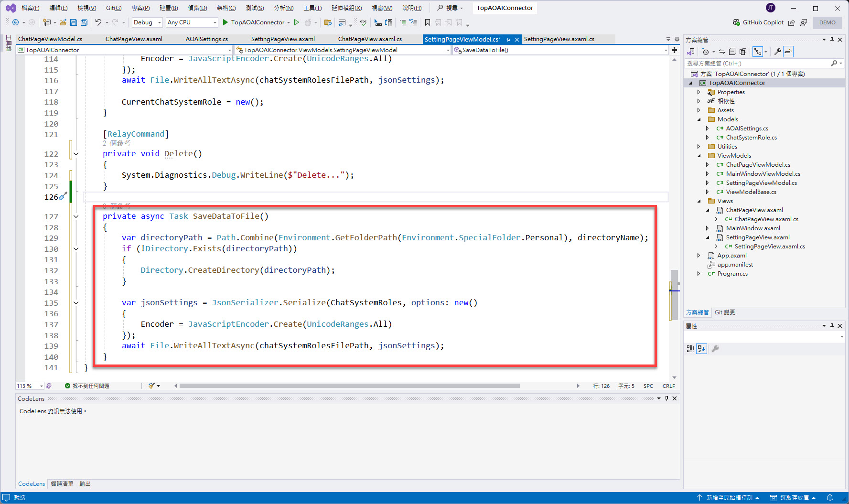Click the categorized view icon in Properties panel
Viewport: 849px width, 504px height.
tap(690, 349)
